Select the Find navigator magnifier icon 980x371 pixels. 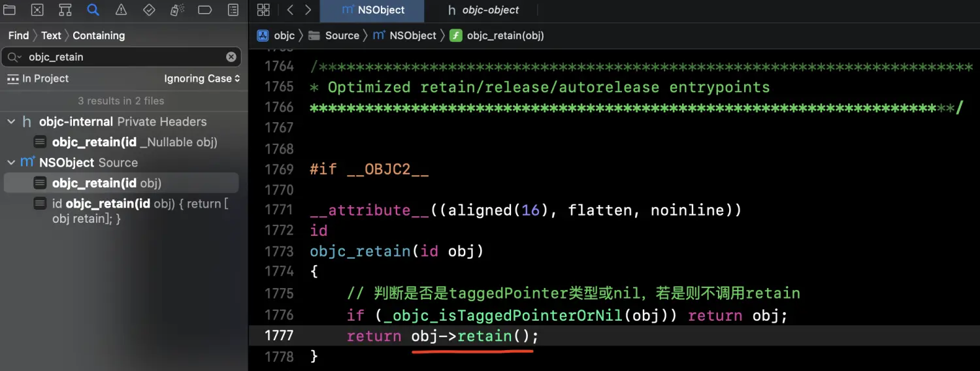[x=93, y=10]
